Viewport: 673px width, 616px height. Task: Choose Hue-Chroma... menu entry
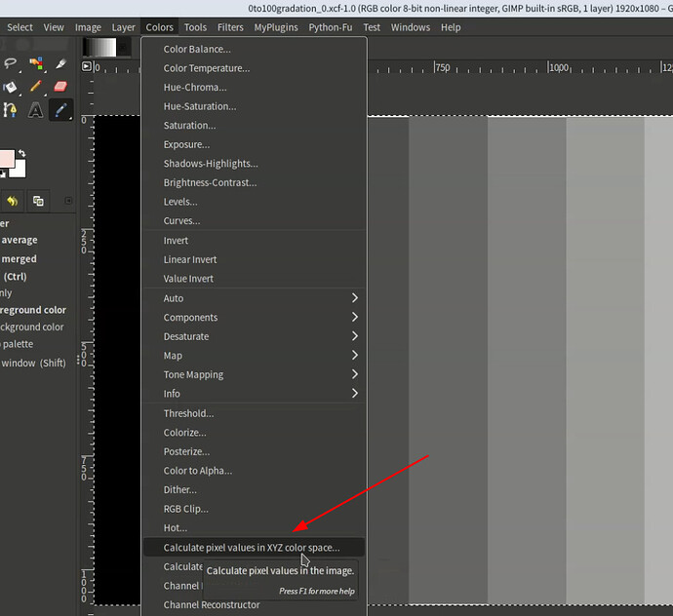[x=255, y=87]
